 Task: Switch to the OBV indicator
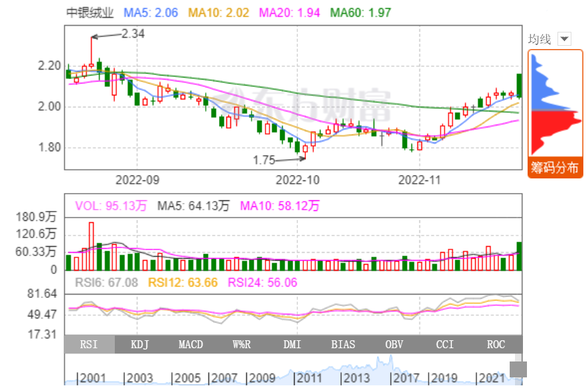[x=394, y=344]
